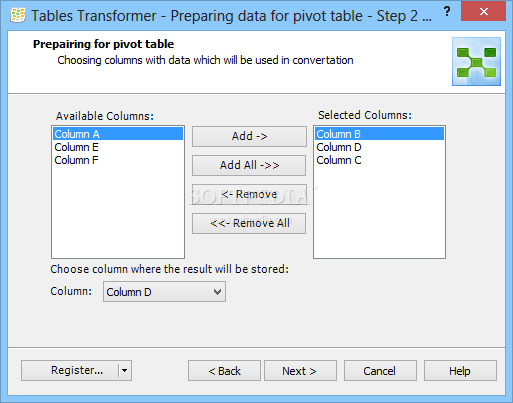Cancel the pivot table wizard
The width and height of the screenshot is (513, 403).
[380, 370]
